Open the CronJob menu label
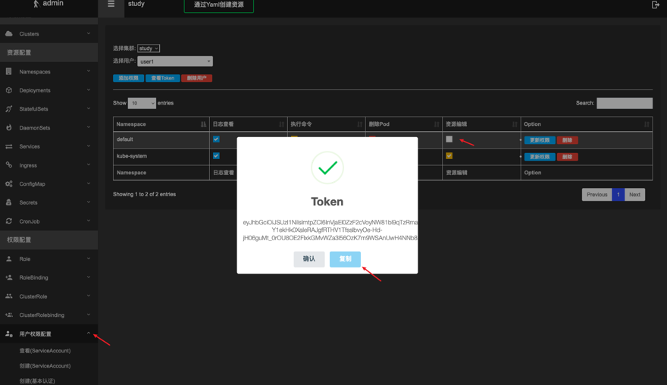The width and height of the screenshot is (667, 385). (x=29, y=222)
